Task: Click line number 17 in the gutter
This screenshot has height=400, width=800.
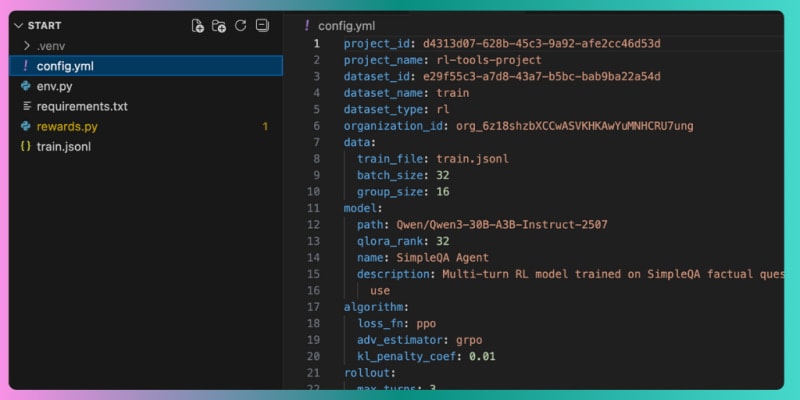Action: (x=314, y=307)
